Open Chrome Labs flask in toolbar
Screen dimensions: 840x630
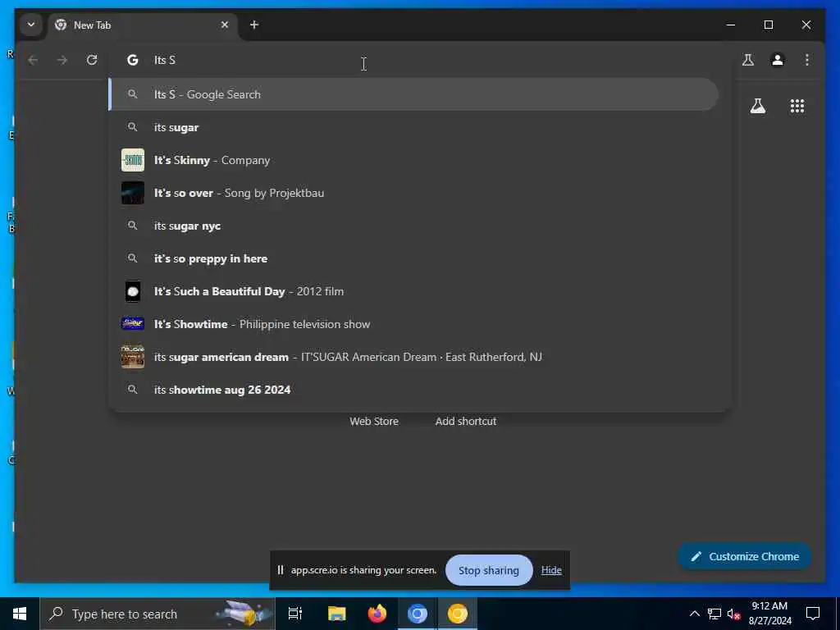pos(748,60)
